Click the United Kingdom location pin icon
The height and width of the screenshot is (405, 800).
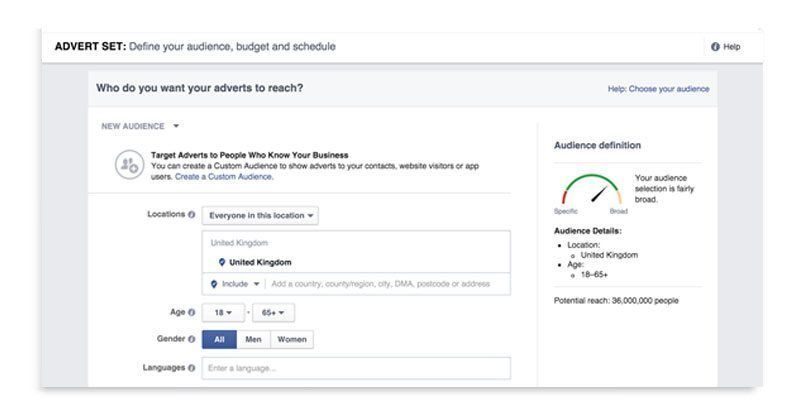221,262
